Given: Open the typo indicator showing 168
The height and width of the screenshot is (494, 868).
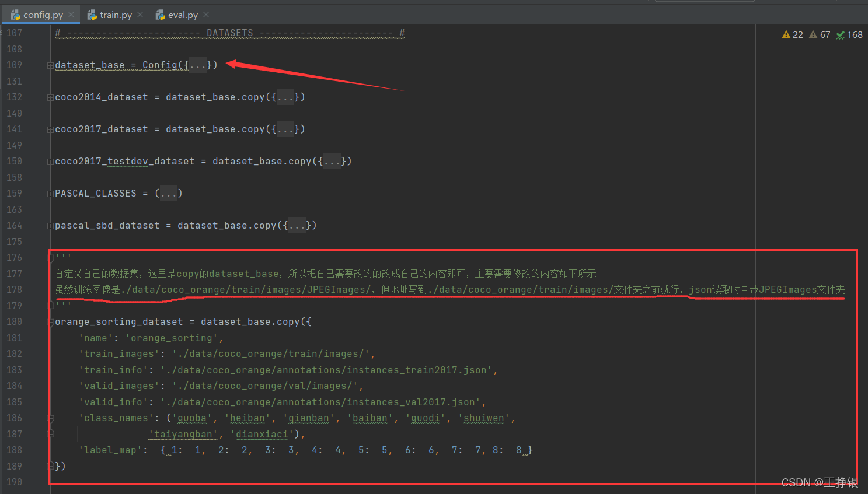Looking at the screenshot, I should [x=849, y=35].
